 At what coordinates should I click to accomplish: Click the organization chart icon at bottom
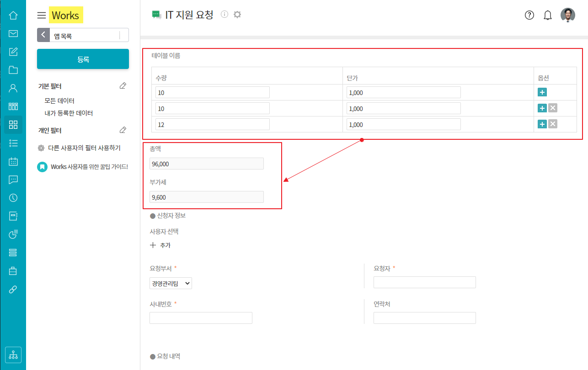(x=13, y=354)
